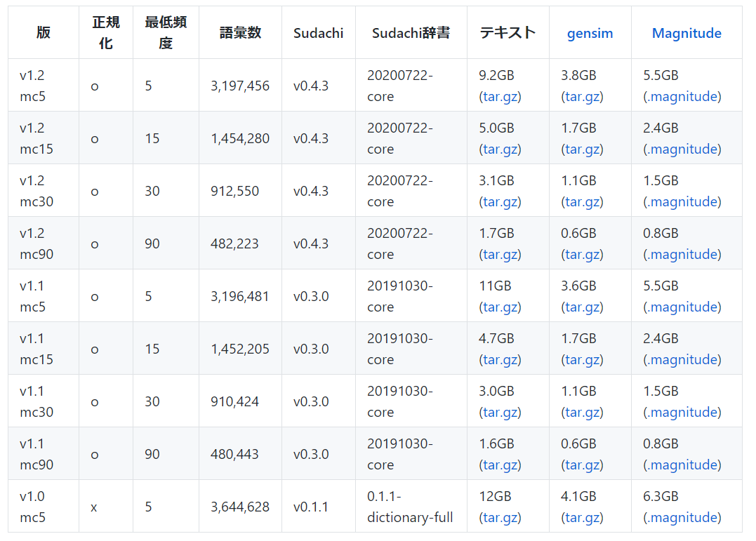756x541 pixels.
Task: Download v1.2 mc5 text tar.gz
Action: 500,97
